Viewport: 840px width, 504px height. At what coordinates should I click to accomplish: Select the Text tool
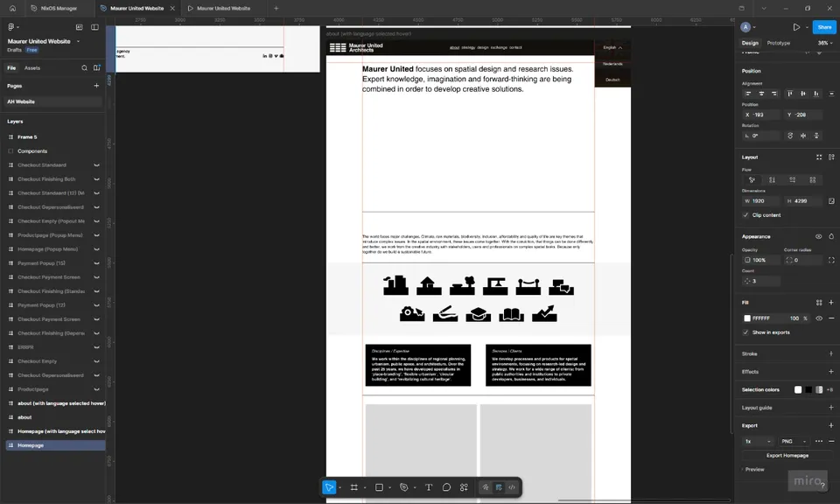429,487
